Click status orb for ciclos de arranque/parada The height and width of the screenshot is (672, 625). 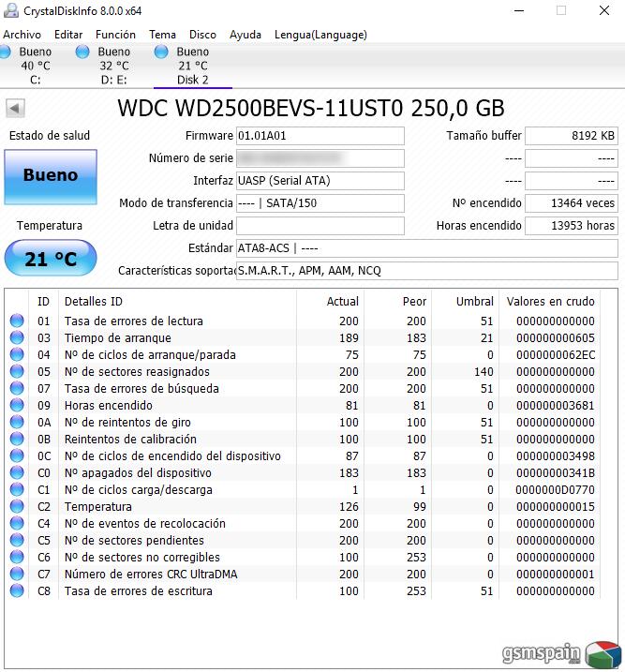click(x=17, y=354)
